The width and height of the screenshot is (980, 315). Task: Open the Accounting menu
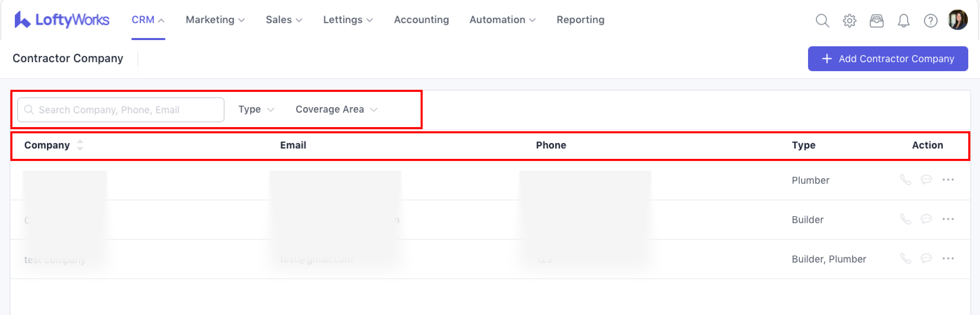[x=421, y=20]
